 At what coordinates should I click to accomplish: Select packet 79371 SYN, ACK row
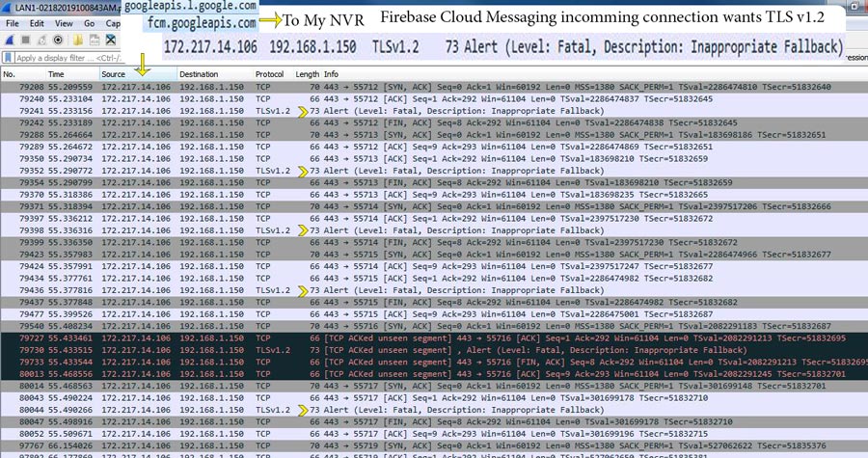(434, 206)
